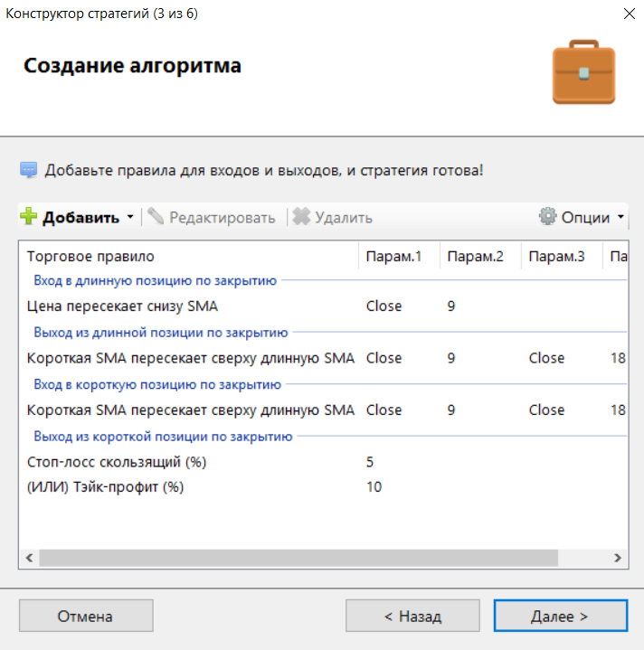This screenshot has height=650, width=644.
Task: Click the right arrow of horizontal scrollbar
Action: 618,558
